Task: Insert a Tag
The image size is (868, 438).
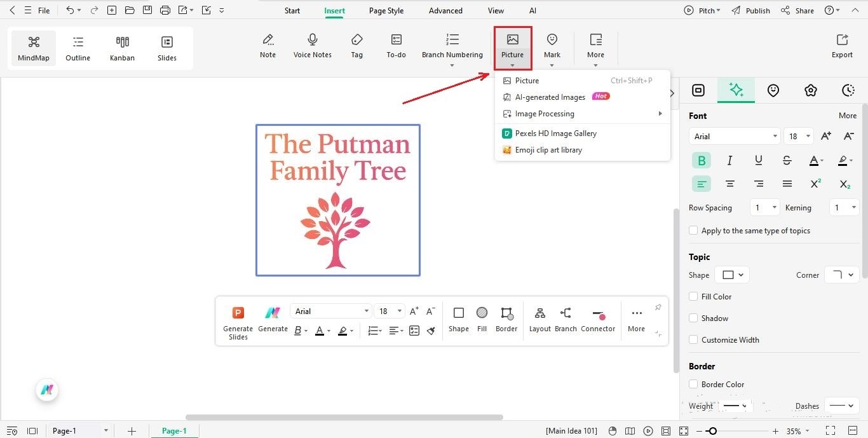Action: (357, 46)
